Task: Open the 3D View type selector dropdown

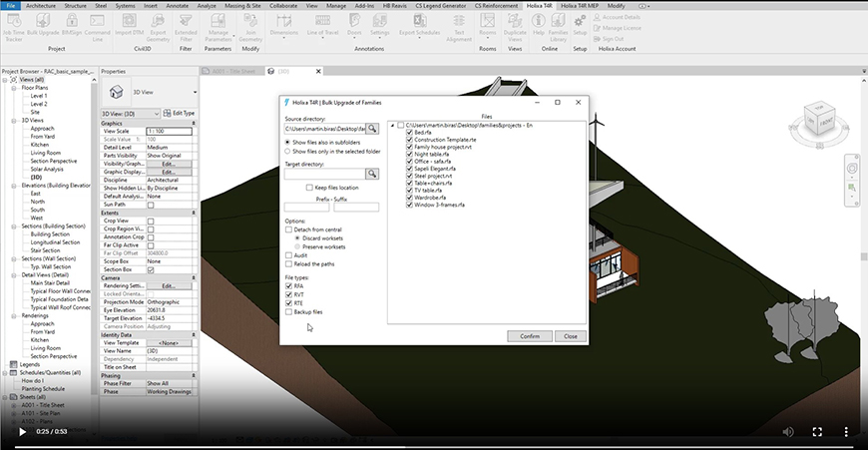Action: [x=195, y=93]
